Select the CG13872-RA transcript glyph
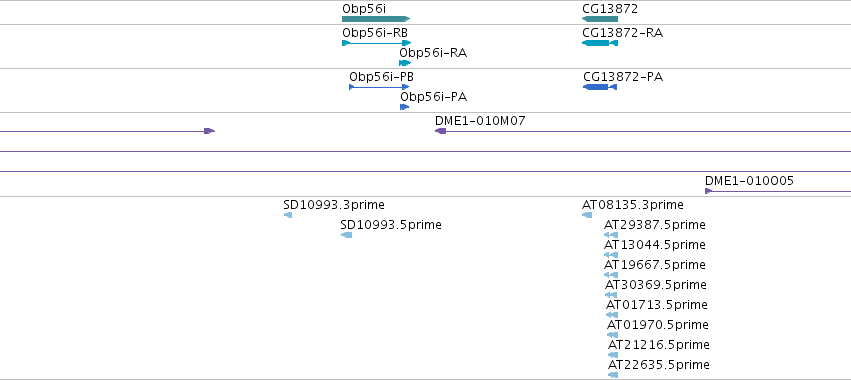This screenshot has height=380, width=851. 600,43
